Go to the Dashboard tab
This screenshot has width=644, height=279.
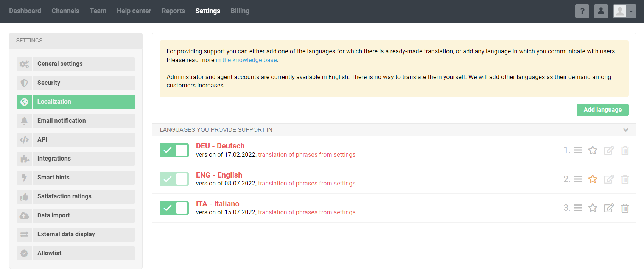[x=25, y=11]
